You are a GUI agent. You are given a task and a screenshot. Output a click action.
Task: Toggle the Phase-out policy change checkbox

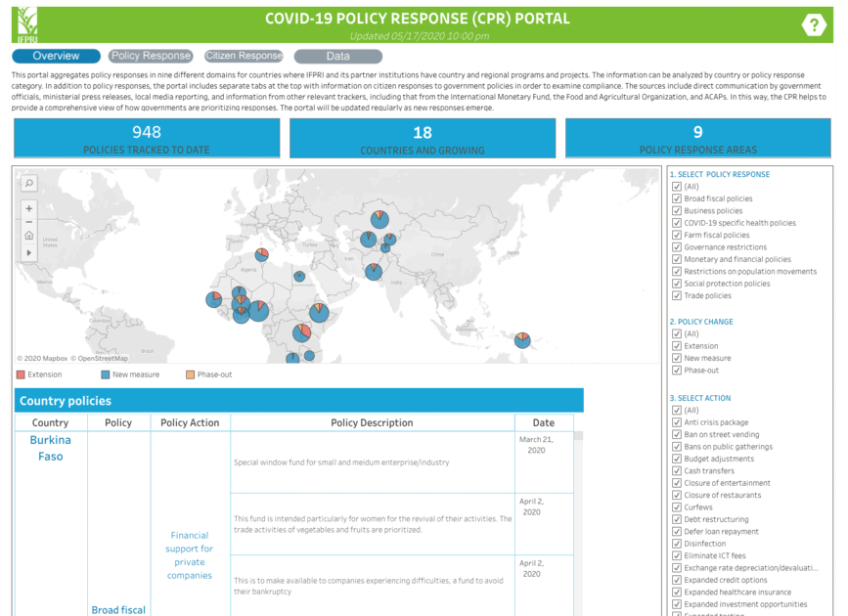tap(676, 371)
